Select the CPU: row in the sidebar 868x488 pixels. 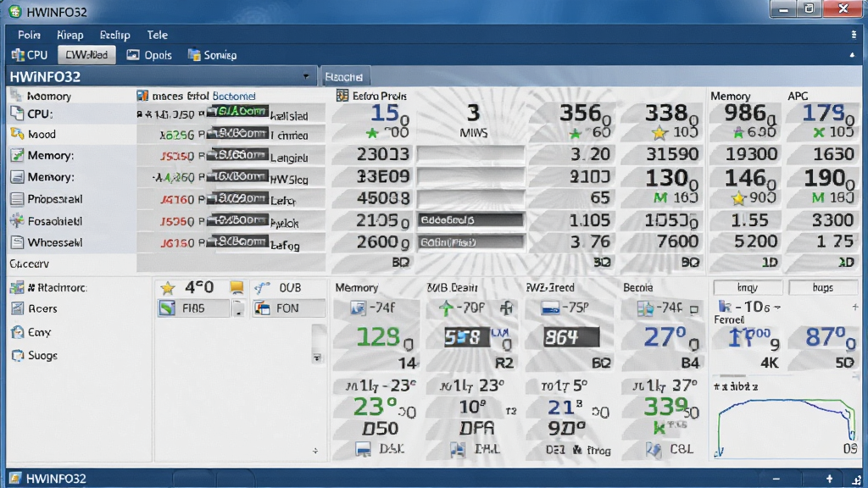pos(72,114)
